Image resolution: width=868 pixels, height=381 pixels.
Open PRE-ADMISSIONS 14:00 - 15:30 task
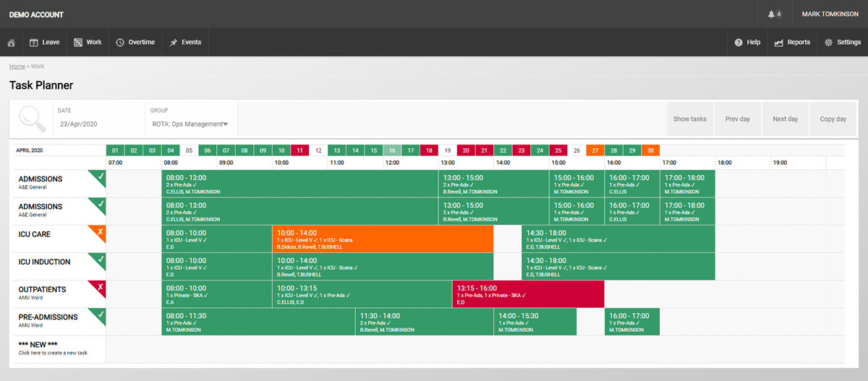(x=535, y=322)
